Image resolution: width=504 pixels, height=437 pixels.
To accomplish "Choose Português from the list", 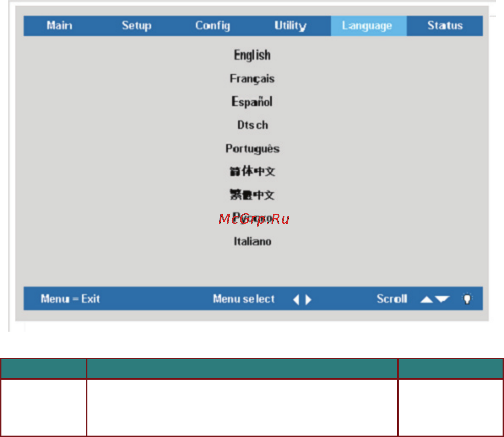I will pos(253,149).
